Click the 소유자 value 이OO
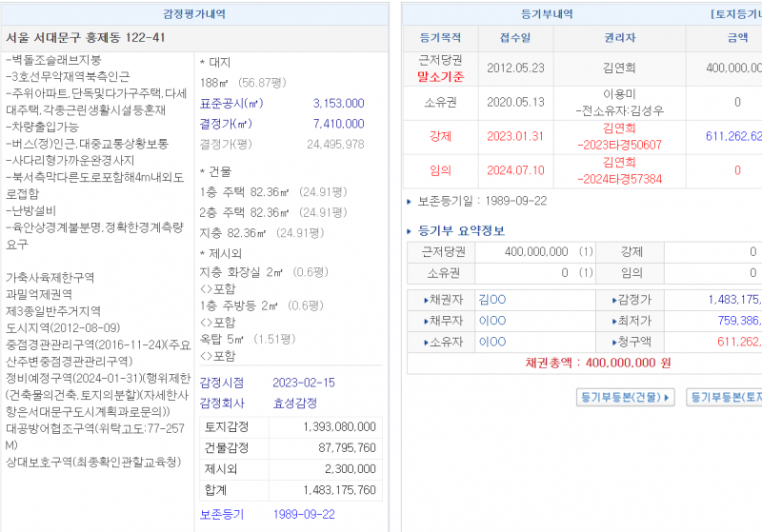The image size is (762, 532). pos(492,343)
